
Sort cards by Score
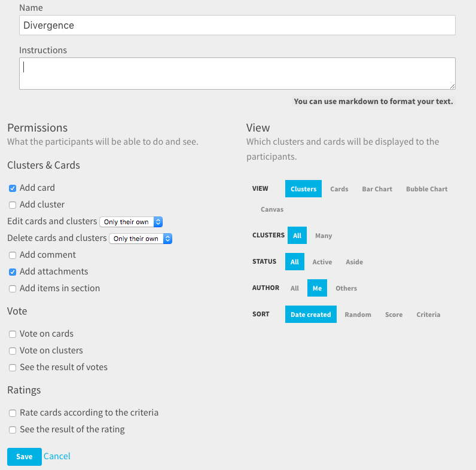393,315
